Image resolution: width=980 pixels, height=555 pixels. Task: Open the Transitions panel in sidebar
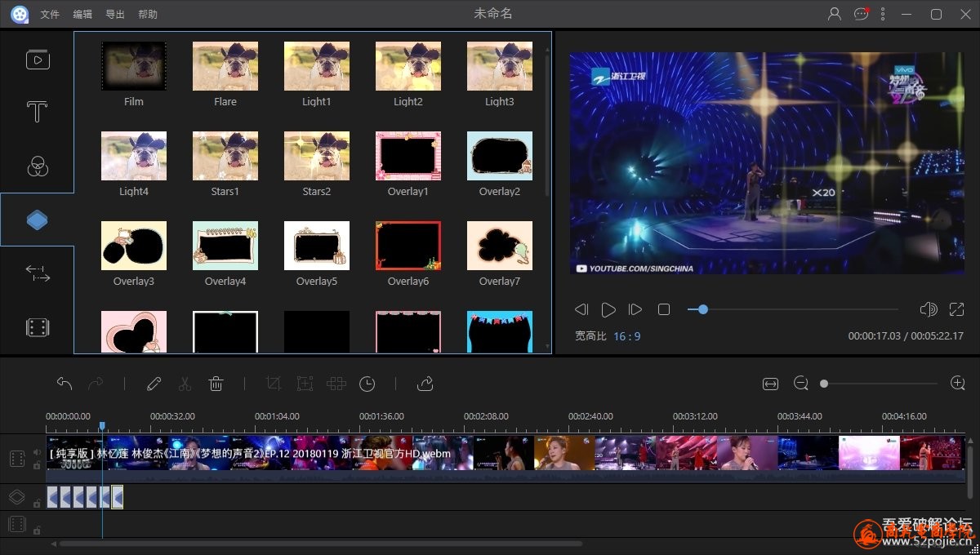[x=38, y=273]
